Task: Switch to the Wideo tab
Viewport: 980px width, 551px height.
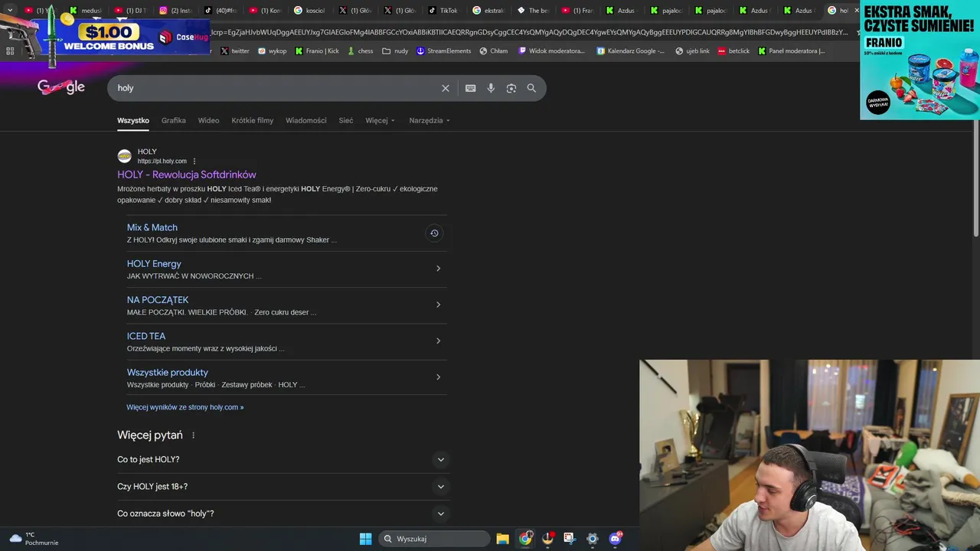Action: point(208,121)
